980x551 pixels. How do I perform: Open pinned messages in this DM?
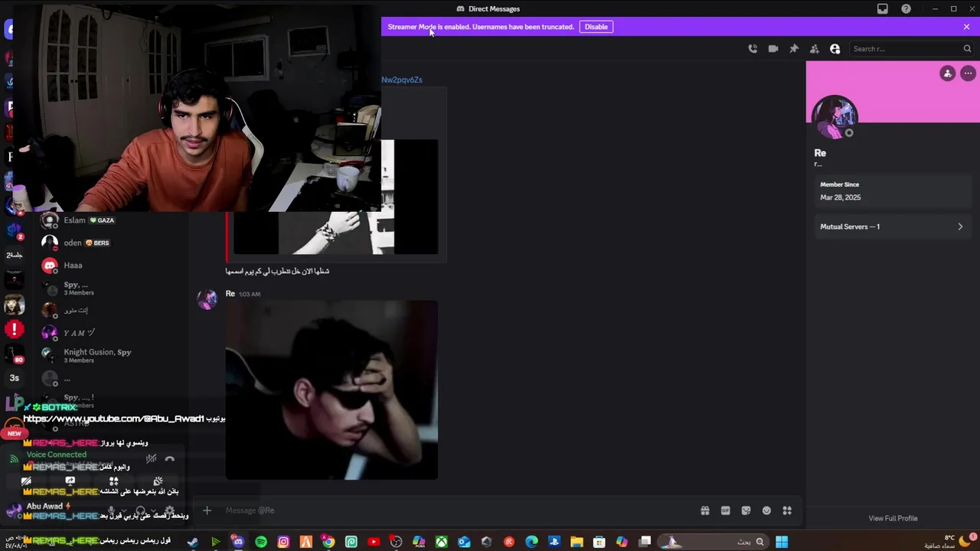pos(794,49)
